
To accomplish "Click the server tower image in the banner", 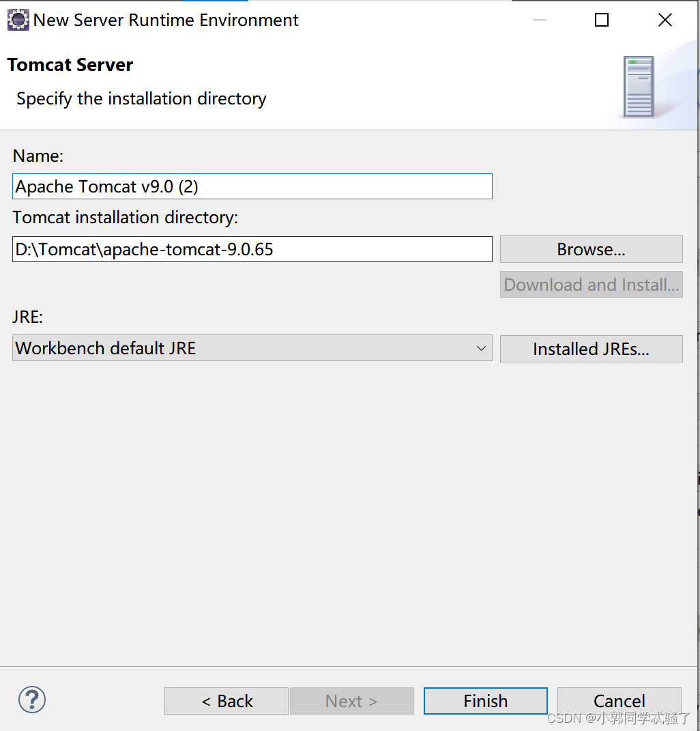I will click(x=639, y=87).
